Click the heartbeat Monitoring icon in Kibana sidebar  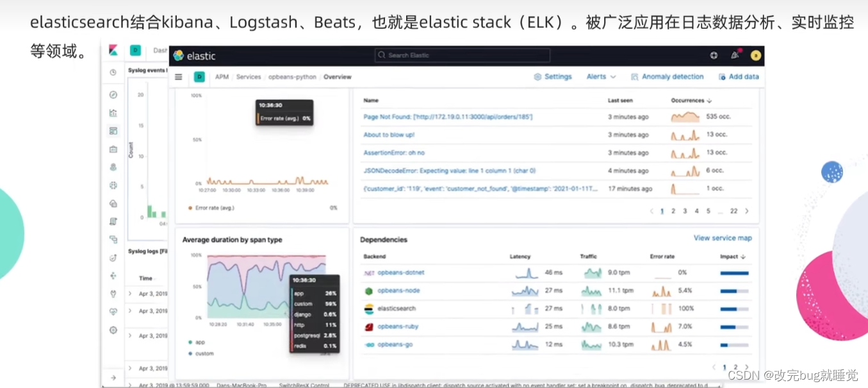113,312
